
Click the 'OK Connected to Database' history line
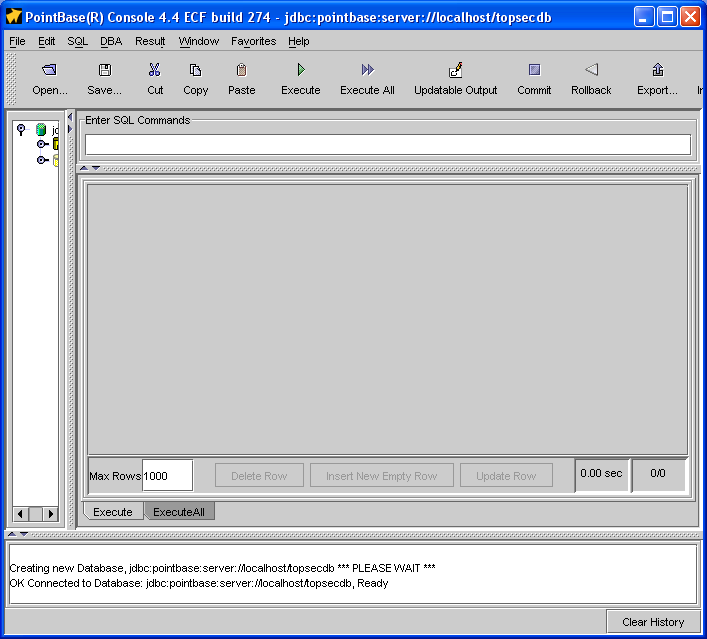pyautogui.click(x=199, y=583)
